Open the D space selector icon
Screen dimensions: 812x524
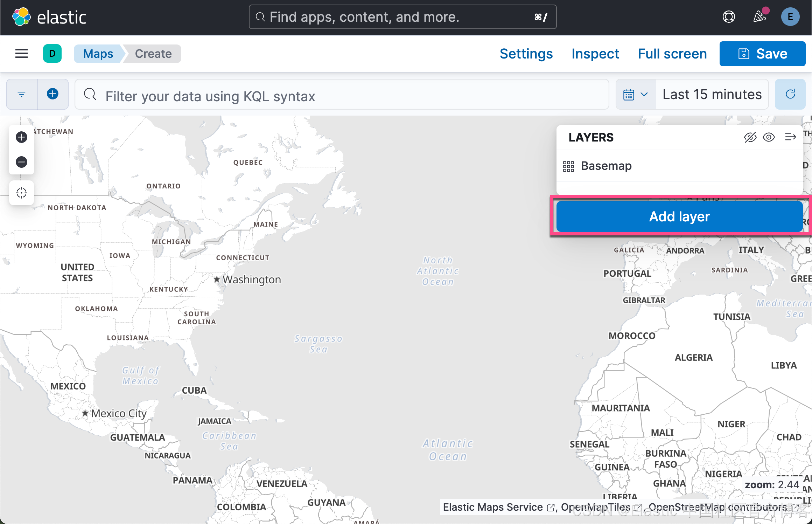coord(52,53)
